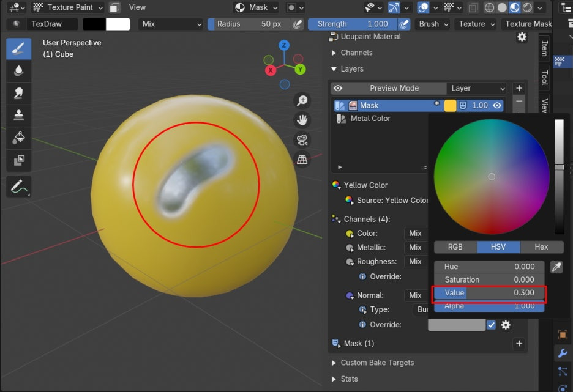Screen dimensions: 573x392
Task: Click the eyedropper in color picker
Action: pyautogui.click(x=556, y=267)
